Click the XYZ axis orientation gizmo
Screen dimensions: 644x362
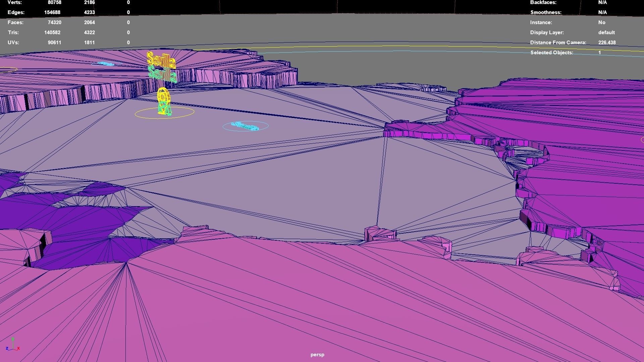point(13,345)
